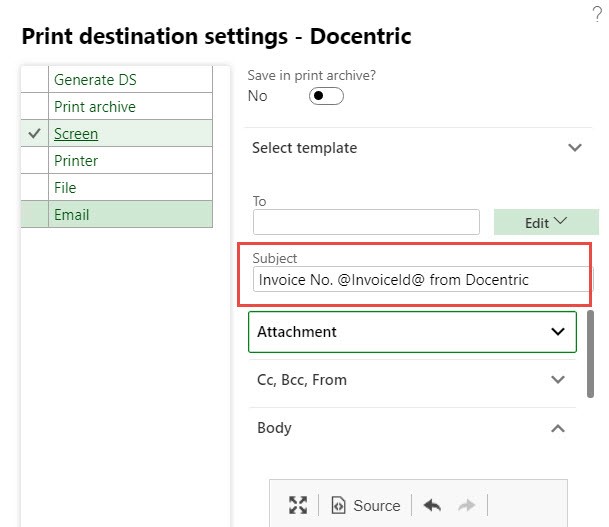Toggle Save in print archive switch
The image size is (609, 527).
[x=326, y=96]
